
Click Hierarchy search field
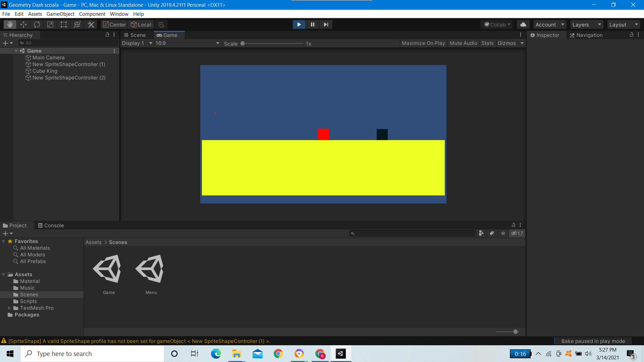pyautogui.click(x=69, y=43)
